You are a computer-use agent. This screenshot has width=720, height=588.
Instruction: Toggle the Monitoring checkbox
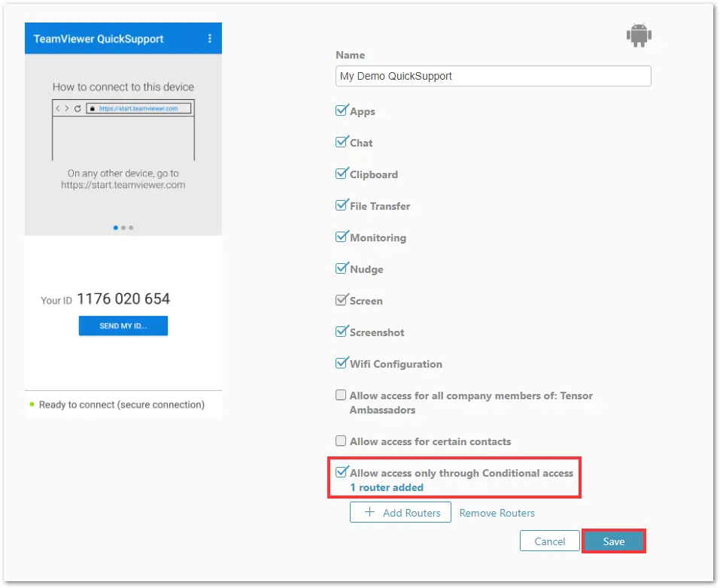(341, 237)
